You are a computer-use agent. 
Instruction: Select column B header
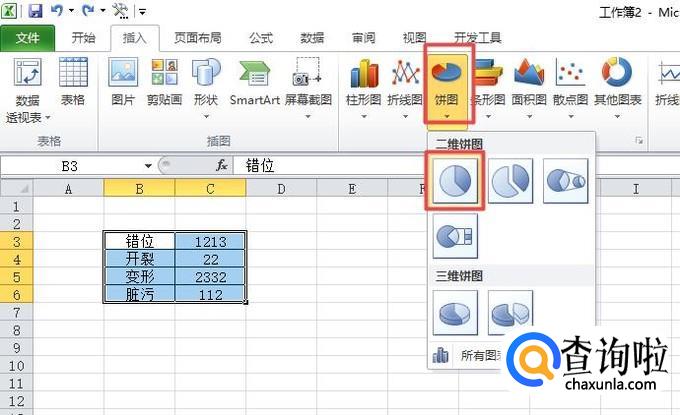[x=139, y=189]
